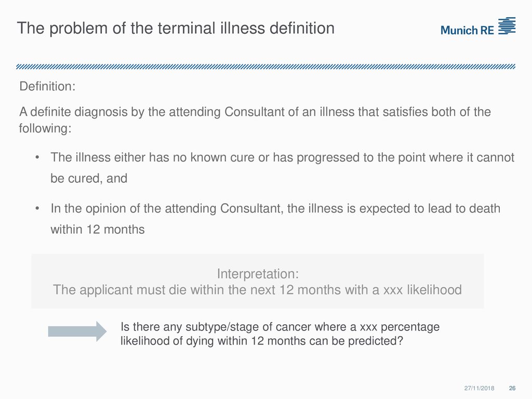Screen dimensions: 532x399
Task: Select the 'opinion of the attending Consultant' bullet
Action: (275, 219)
